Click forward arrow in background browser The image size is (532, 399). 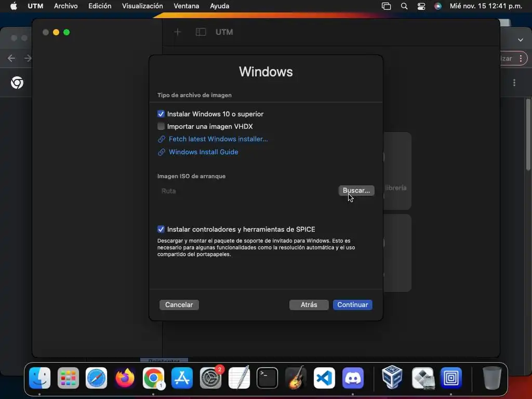point(28,58)
